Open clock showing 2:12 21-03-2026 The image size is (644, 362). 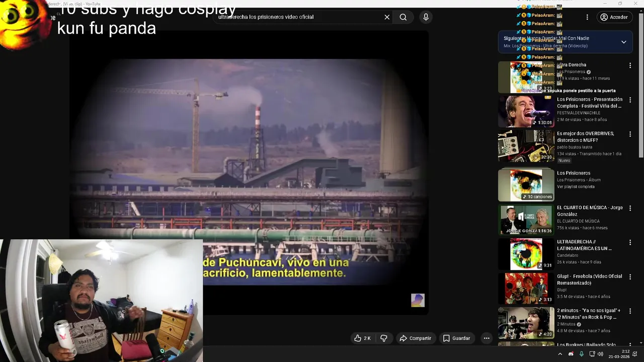(x=619, y=354)
